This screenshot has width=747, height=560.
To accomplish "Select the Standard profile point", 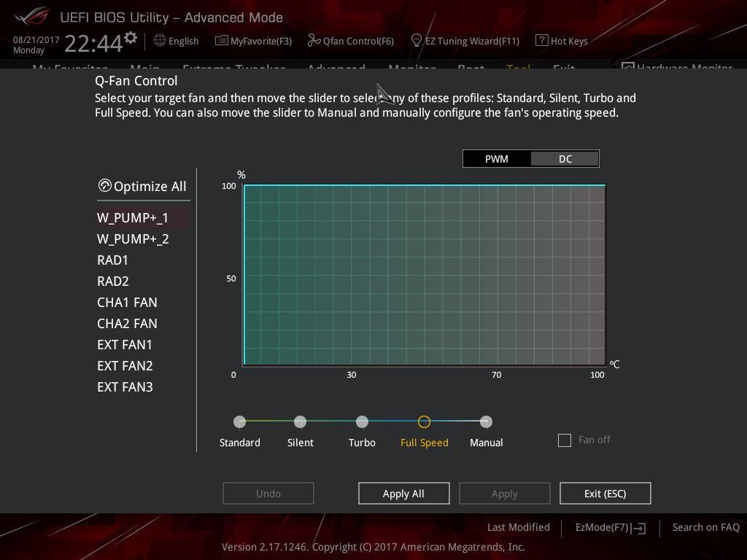I will coord(239,421).
